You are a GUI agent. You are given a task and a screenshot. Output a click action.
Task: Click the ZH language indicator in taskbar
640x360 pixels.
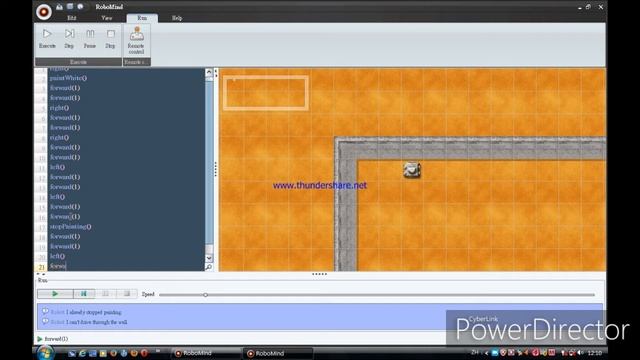pos(475,352)
